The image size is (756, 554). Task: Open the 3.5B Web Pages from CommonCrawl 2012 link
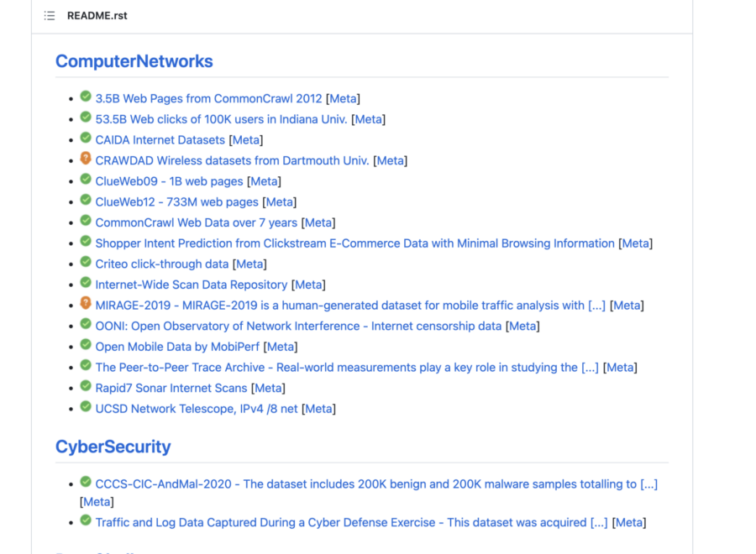(208, 97)
